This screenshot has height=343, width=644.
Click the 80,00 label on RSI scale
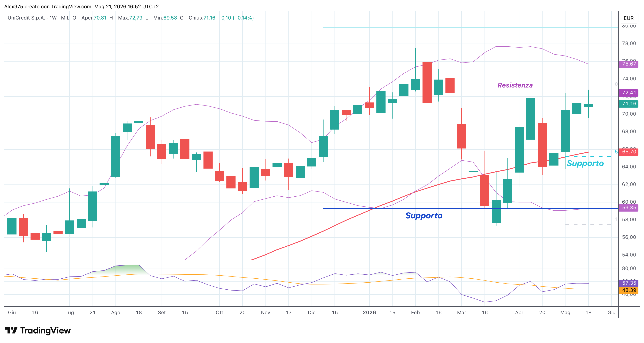tap(629, 269)
